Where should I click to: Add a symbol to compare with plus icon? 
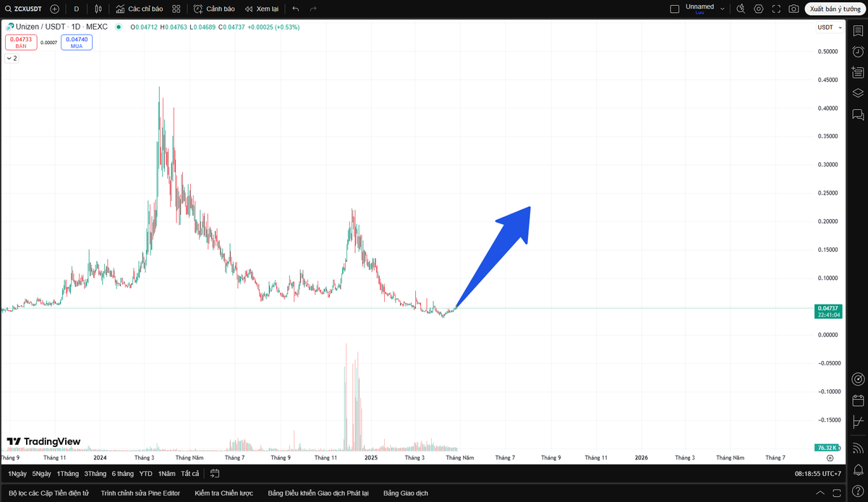tap(55, 9)
